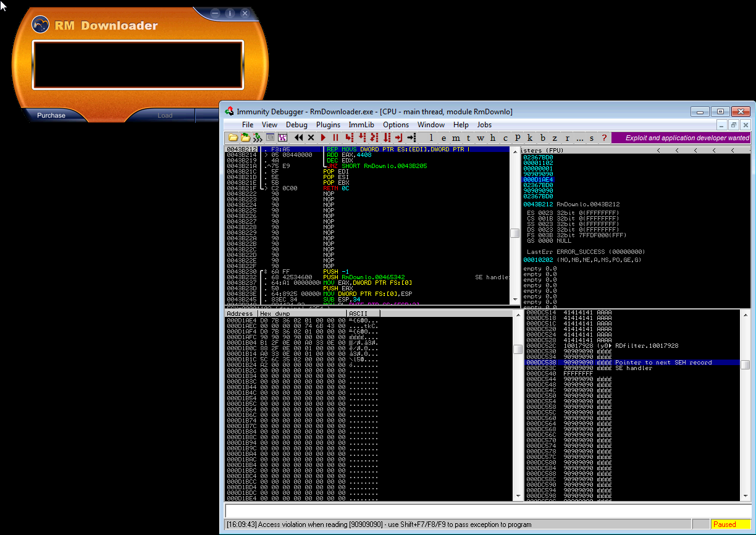This screenshot has width=756, height=535.
Task: Open the View menu
Action: point(269,125)
